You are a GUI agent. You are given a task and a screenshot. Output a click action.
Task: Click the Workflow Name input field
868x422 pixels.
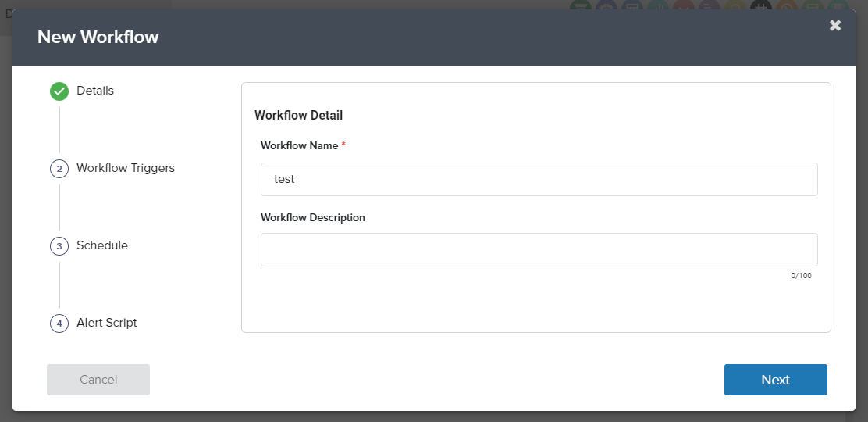(539, 179)
